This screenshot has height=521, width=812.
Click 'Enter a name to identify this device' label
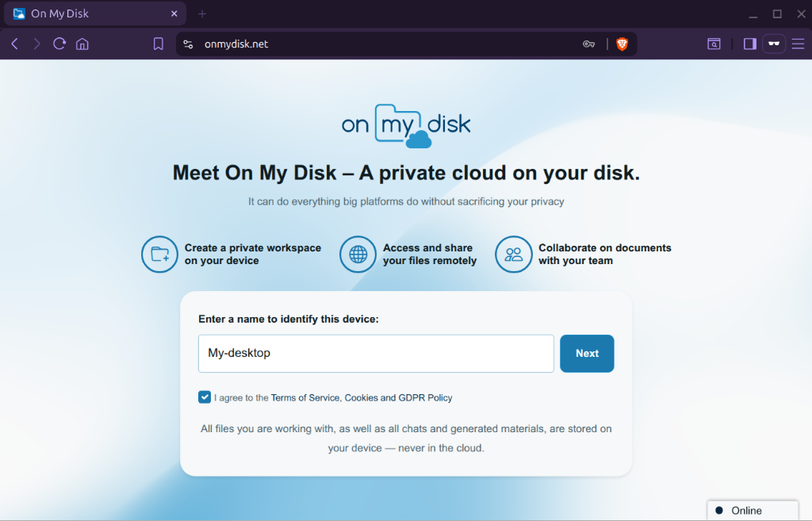(289, 319)
